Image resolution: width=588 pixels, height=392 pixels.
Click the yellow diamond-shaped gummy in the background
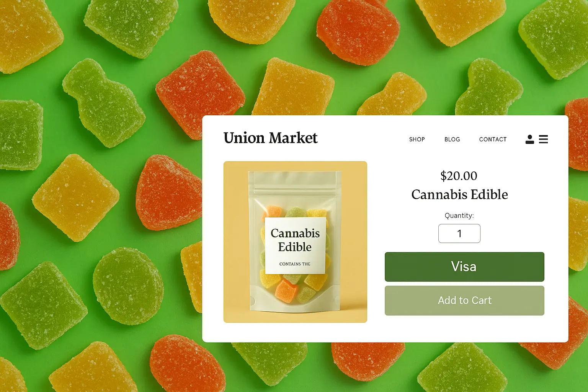click(x=76, y=198)
